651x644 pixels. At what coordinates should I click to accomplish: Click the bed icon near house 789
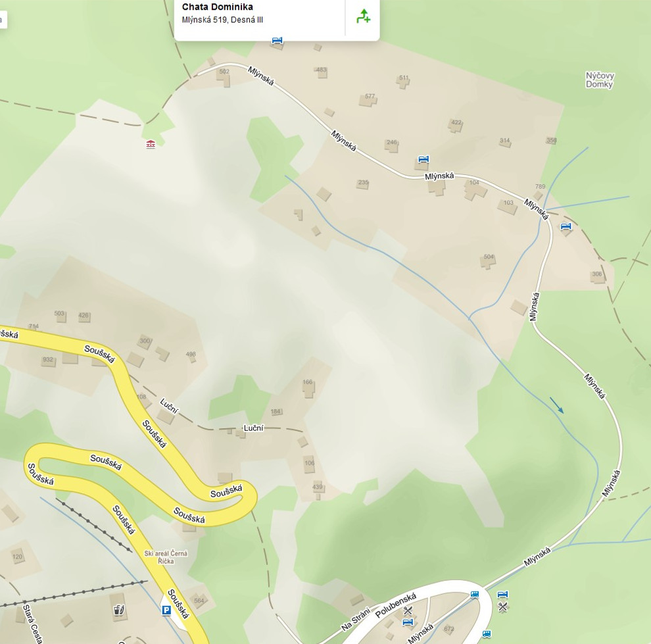coord(566,226)
